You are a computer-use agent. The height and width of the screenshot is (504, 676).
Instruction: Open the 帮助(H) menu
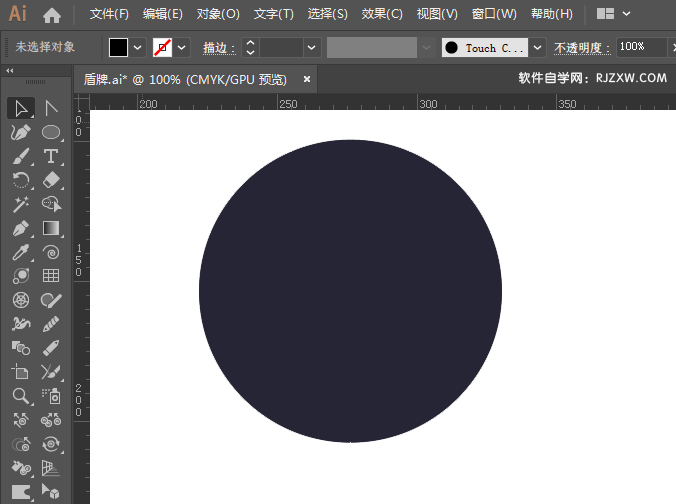coord(552,14)
